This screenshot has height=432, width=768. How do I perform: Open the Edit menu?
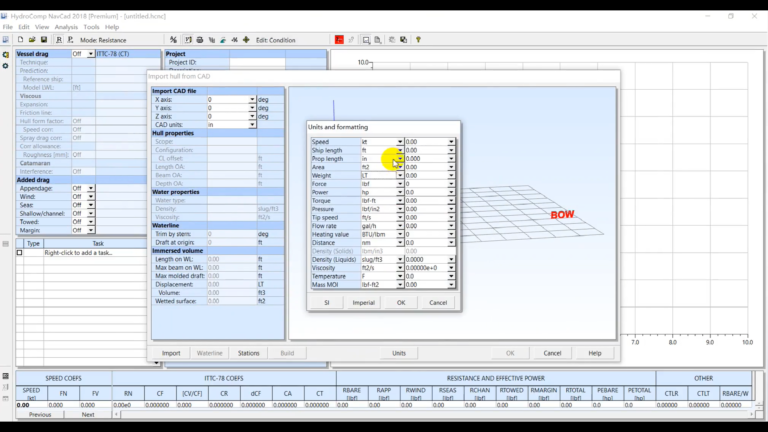click(x=24, y=27)
